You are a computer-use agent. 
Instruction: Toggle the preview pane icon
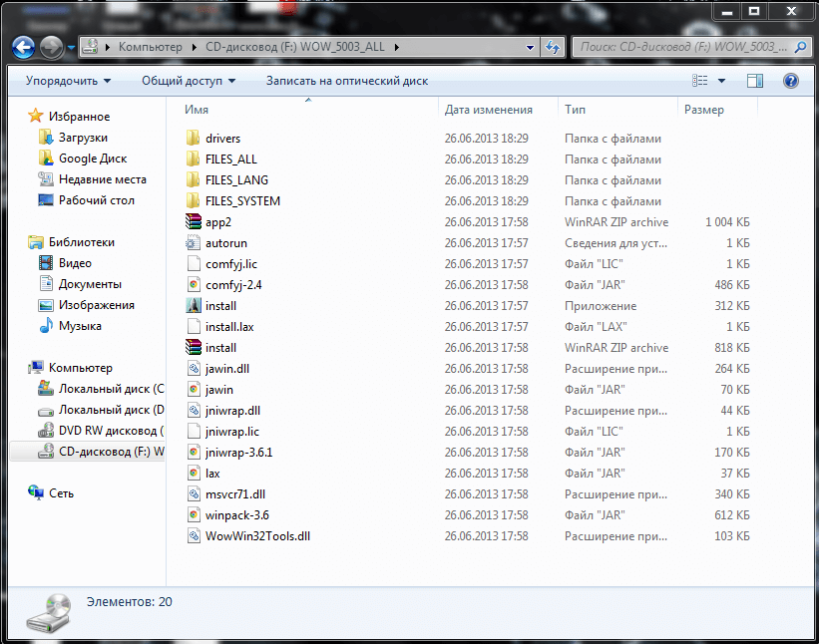(755, 81)
